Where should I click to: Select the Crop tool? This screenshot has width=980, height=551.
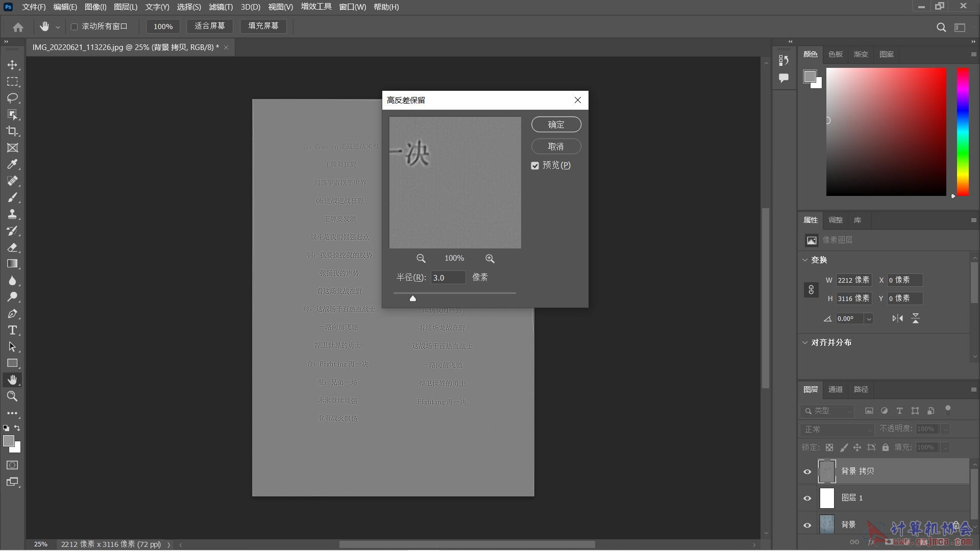point(12,131)
